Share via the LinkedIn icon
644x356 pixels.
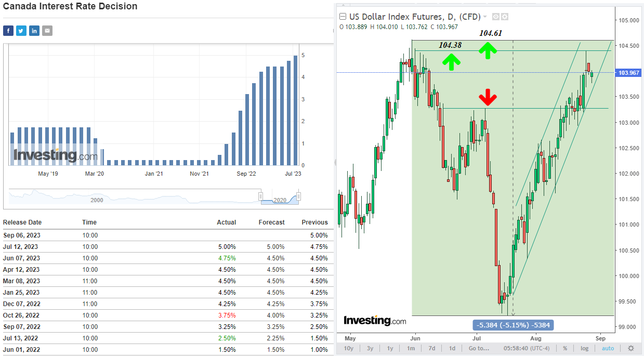tap(34, 31)
